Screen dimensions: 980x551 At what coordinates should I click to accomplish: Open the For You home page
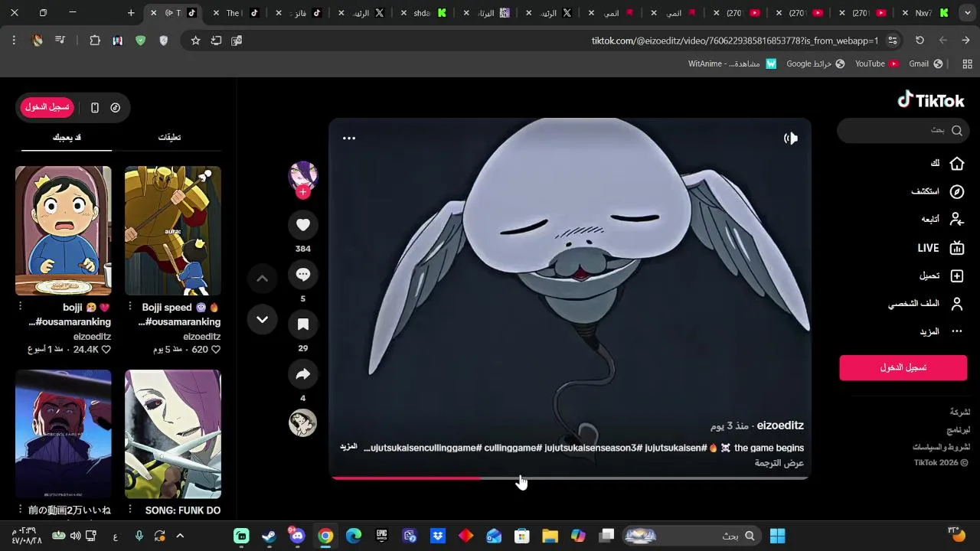click(946, 164)
